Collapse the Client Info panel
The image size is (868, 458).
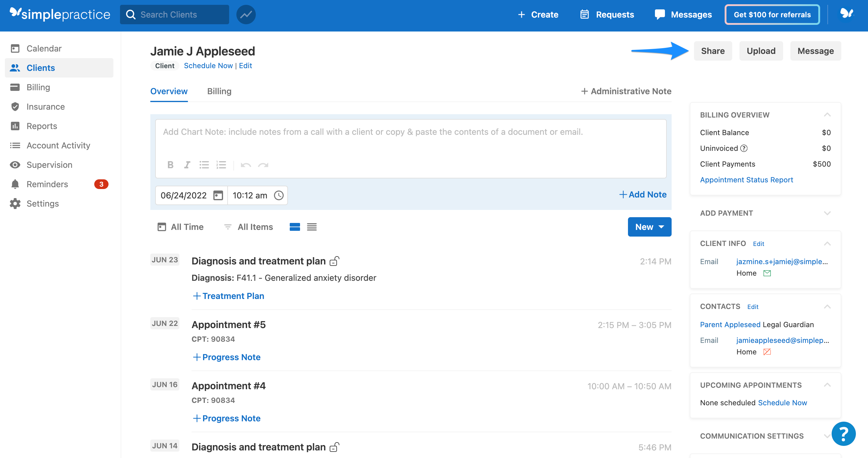coord(827,244)
